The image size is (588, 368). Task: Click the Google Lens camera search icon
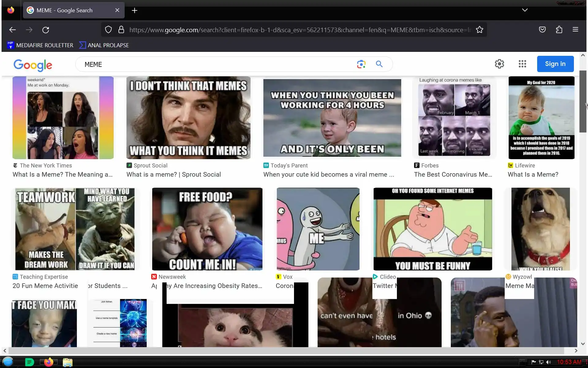click(361, 64)
